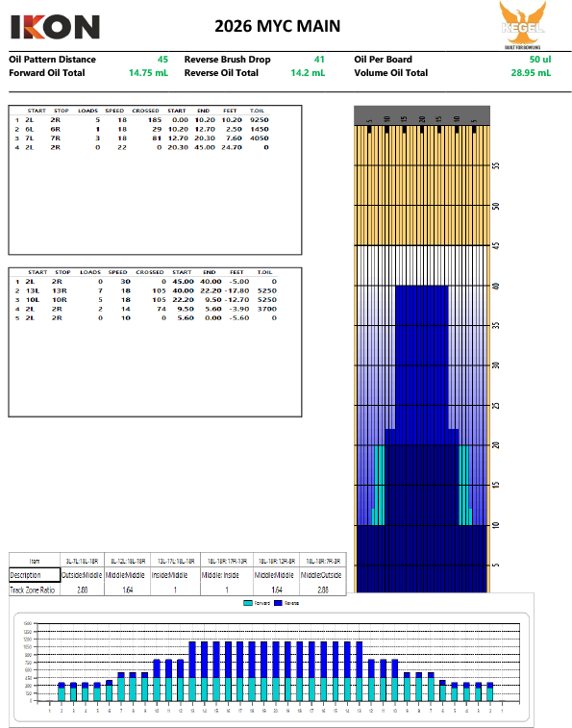The width and height of the screenshot is (572, 728).
Task: Click the Volume Oil Total 28.95 mL value
Action: pos(531,73)
